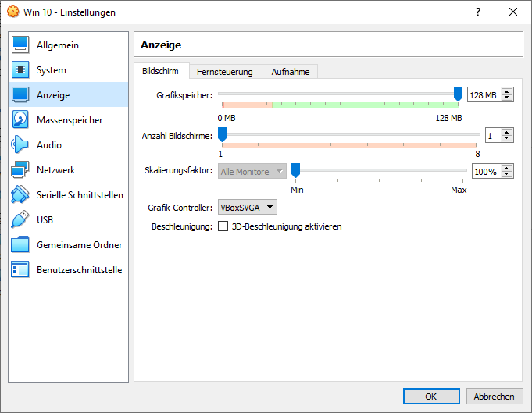Click the Min label under scaling slider

[297, 190]
